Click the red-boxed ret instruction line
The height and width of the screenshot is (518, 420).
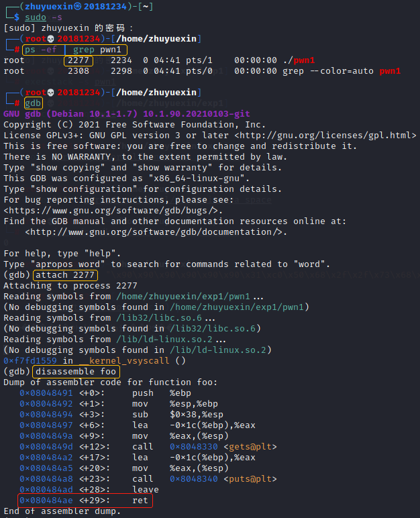85,500
